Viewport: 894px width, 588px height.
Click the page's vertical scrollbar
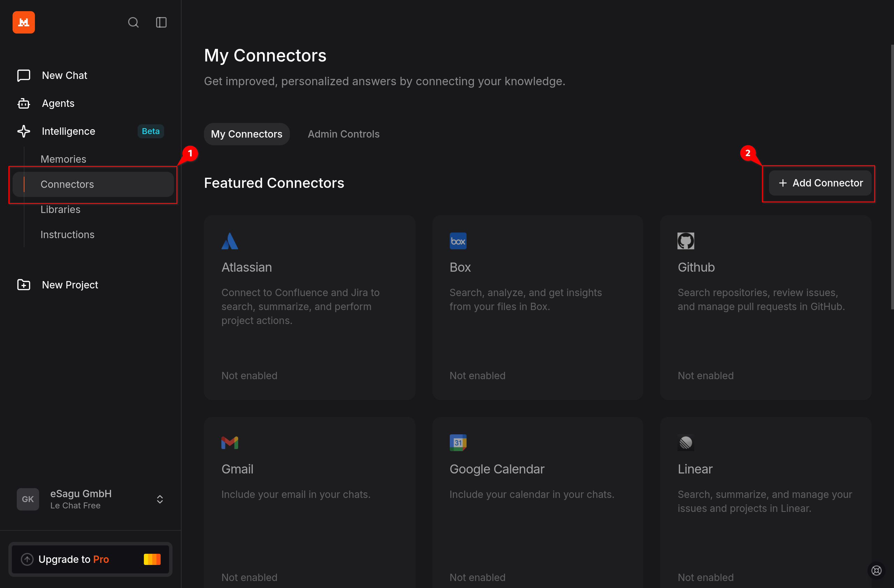tap(892, 176)
